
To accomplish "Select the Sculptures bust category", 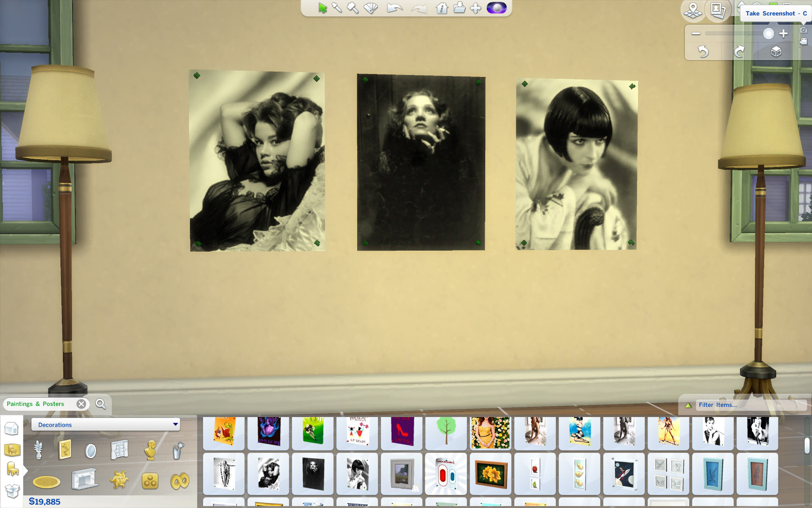I will 150,450.
